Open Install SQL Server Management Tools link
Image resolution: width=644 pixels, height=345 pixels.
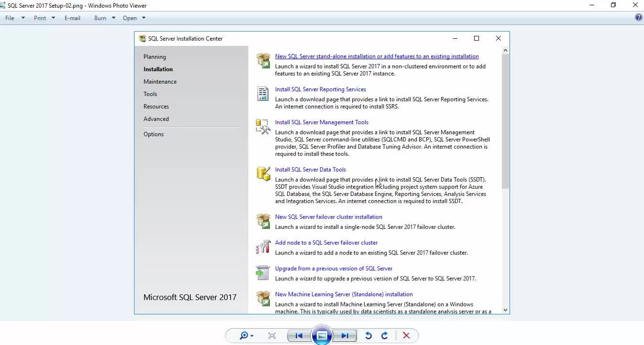322,122
